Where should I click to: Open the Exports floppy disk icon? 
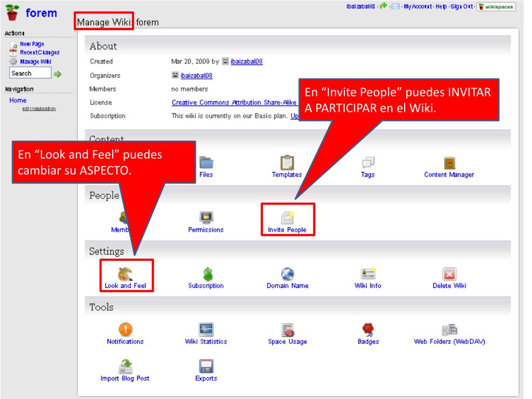[206, 366]
